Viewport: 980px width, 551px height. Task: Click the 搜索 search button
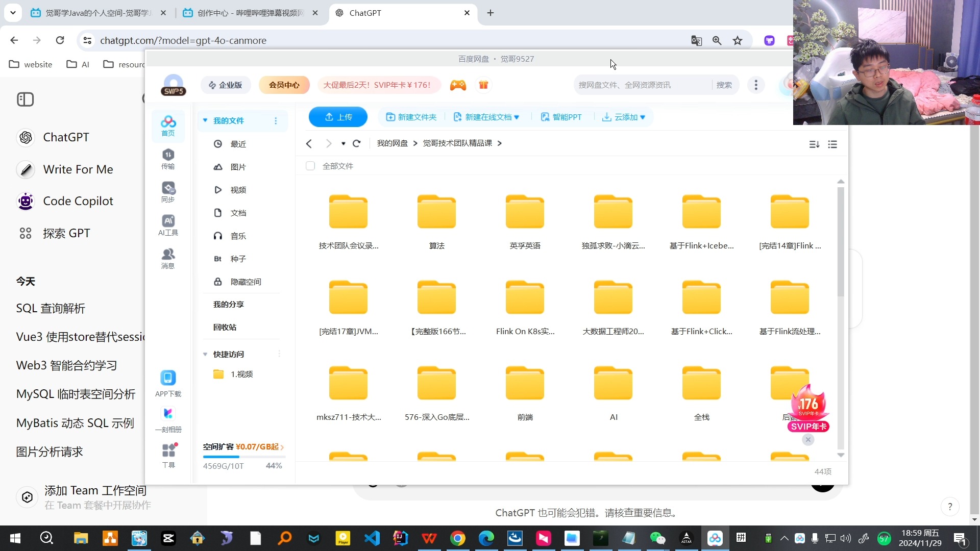point(724,85)
